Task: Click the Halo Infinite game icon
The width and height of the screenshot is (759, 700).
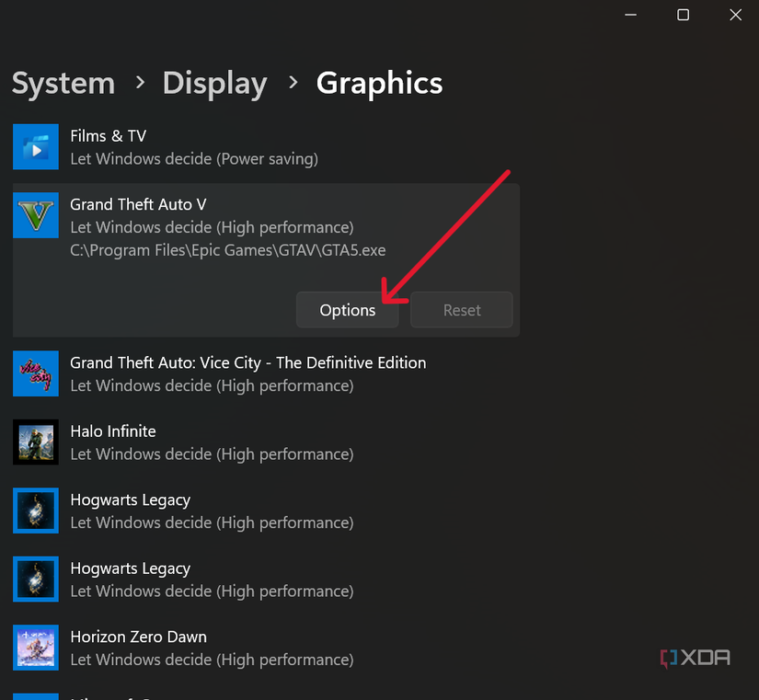Action: [x=35, y=442]
